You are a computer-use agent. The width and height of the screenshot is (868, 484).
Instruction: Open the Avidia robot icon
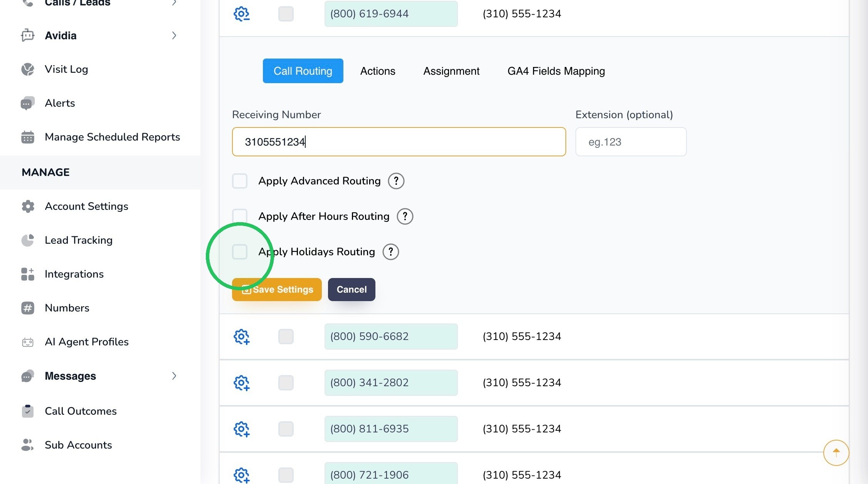(28, 35)
